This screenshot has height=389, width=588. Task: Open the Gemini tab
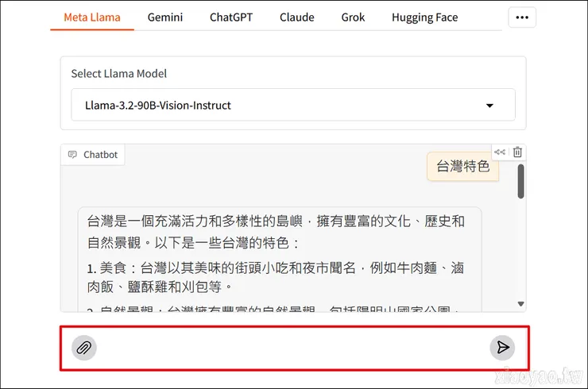tap(165, 17)
